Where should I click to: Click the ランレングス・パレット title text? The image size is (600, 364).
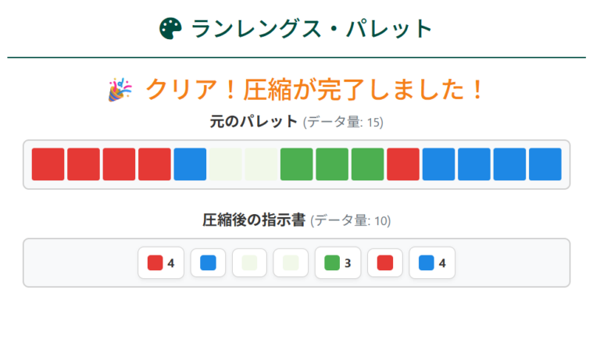pyautogui.click(x=312, y=29)
